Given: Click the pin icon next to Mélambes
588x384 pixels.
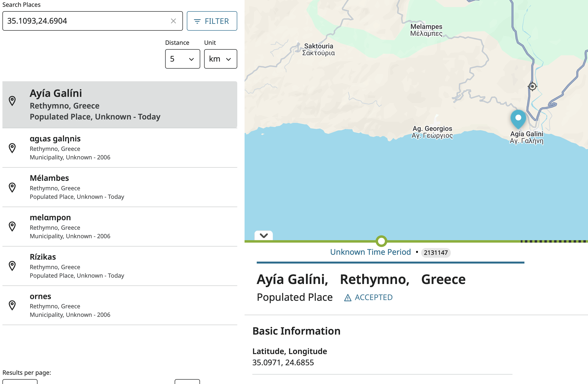Looking at the screenshot, I should point(12,187).
